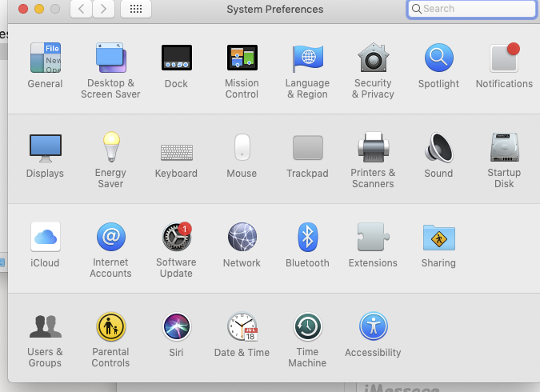Minimize System Preferences with yellow button
Viewport: 540px width, 392px height.
(x=39, y=9)
